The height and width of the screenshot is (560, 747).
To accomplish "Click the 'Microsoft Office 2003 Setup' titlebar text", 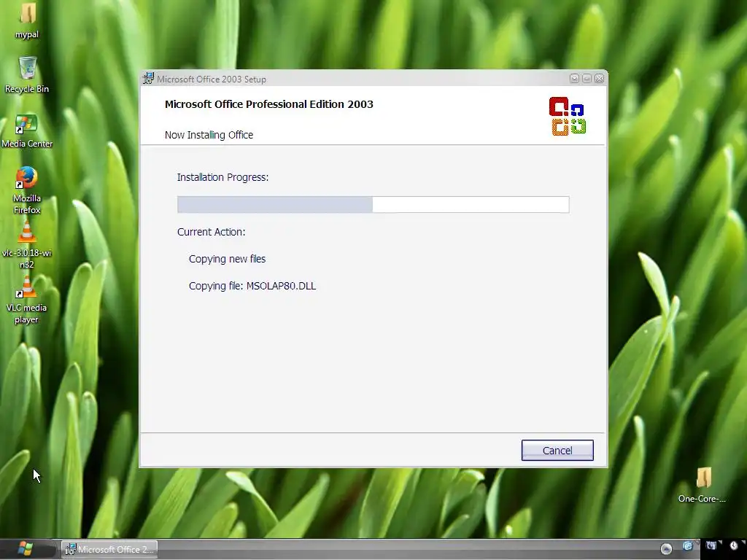I will tap(212, 79).
